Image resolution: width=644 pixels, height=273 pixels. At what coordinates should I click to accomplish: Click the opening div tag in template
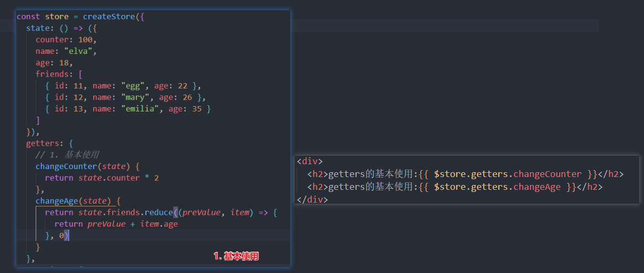point(309,162)
